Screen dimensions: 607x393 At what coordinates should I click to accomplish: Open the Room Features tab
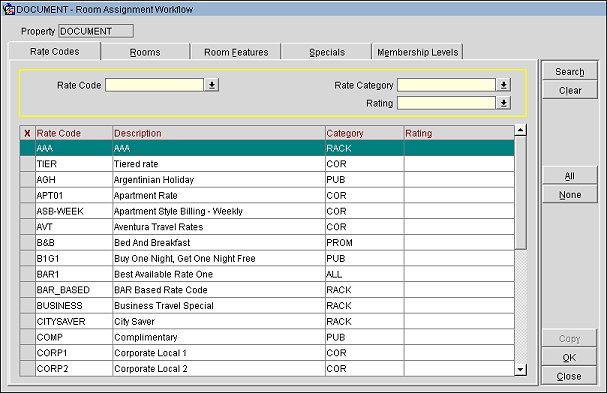point(236,52)
